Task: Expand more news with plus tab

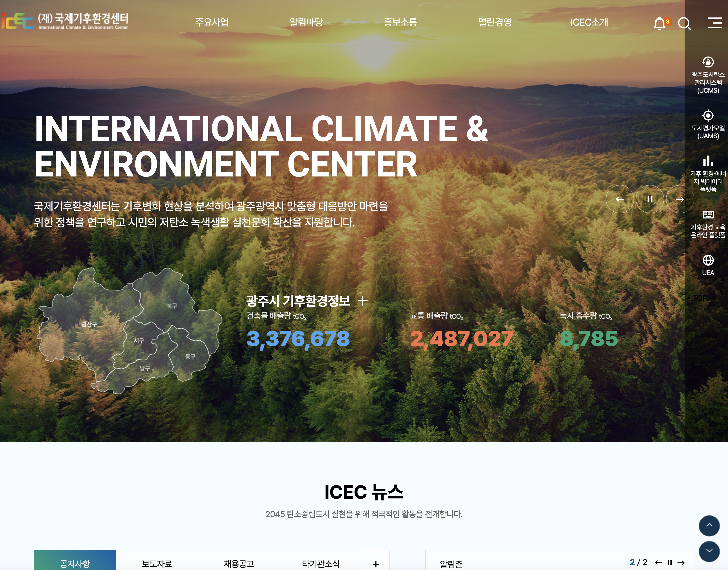Action: pos(376,564)
